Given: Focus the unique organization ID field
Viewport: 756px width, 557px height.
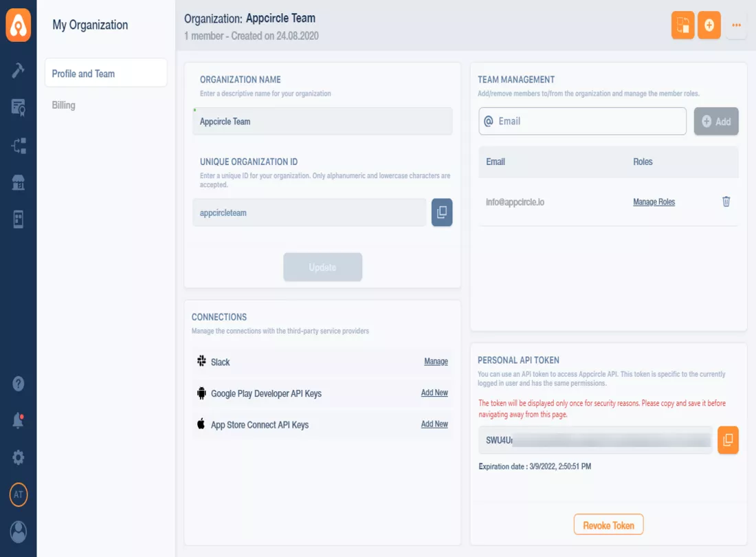Looking at the screenshot, I should [x=309, y=212].
